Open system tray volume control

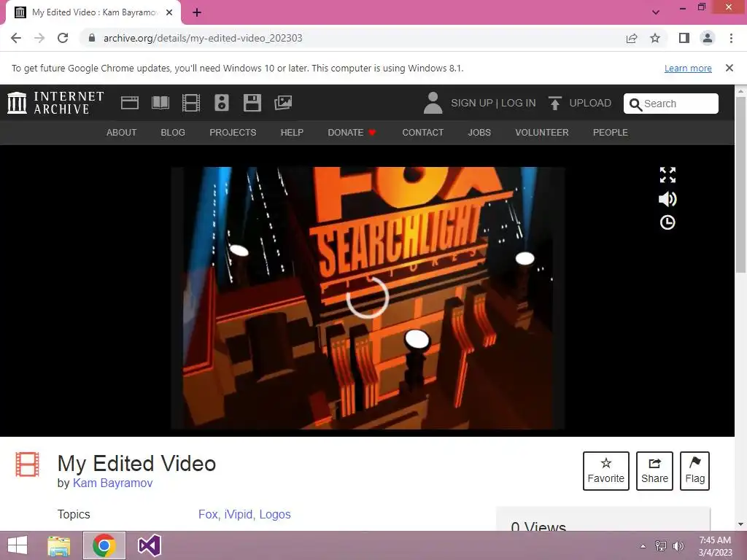pyautogui.click(x=678, y=546)
